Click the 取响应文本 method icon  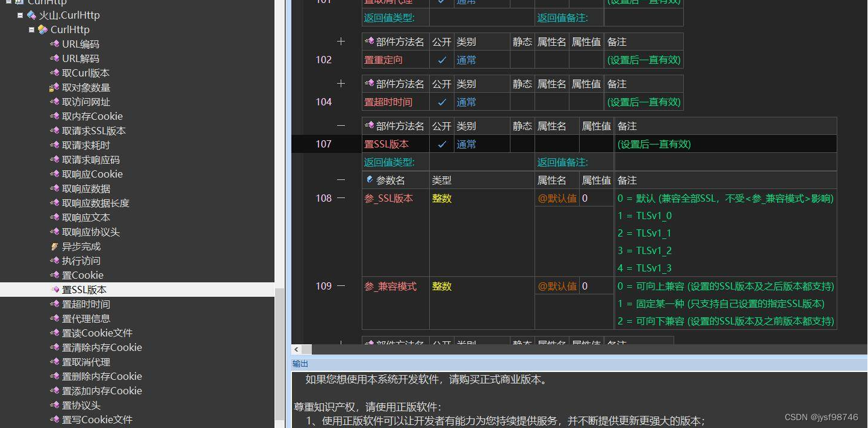point(54,217)
